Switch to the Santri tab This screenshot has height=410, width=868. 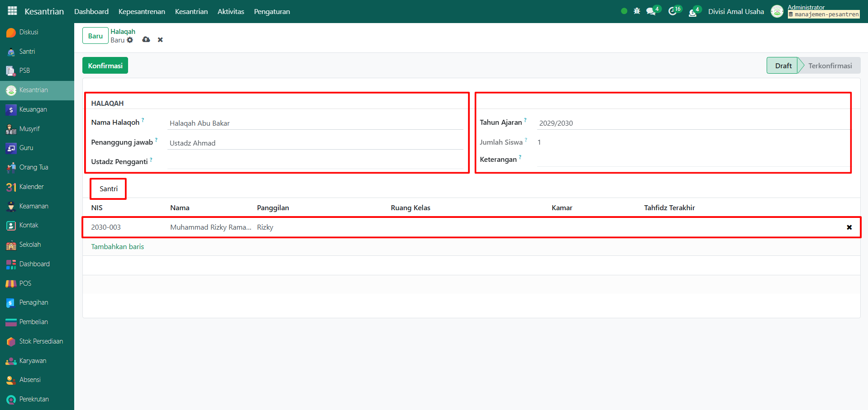(109, 189)
